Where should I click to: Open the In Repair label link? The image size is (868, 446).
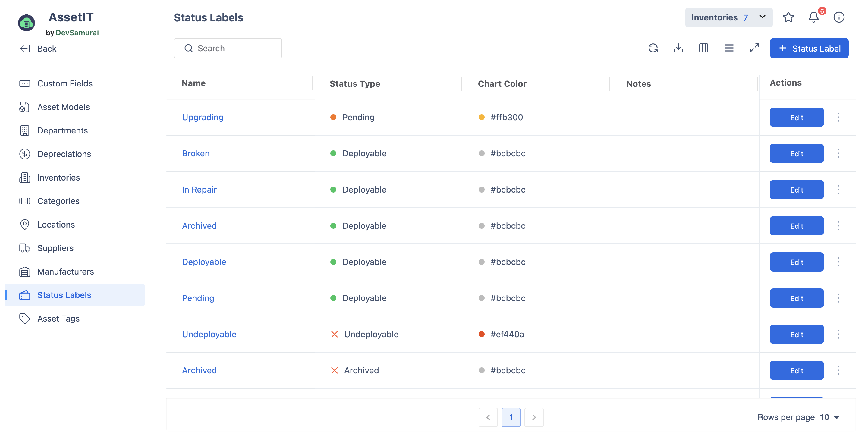[199, 190]
